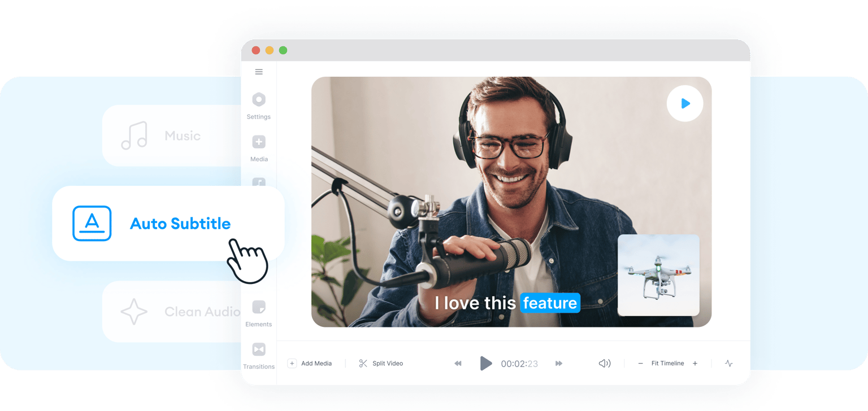
Task: Click the Add Media button
Action: [310, 364]
